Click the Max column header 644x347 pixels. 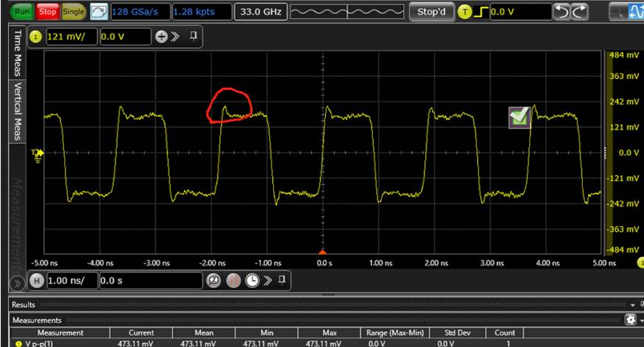329,333
